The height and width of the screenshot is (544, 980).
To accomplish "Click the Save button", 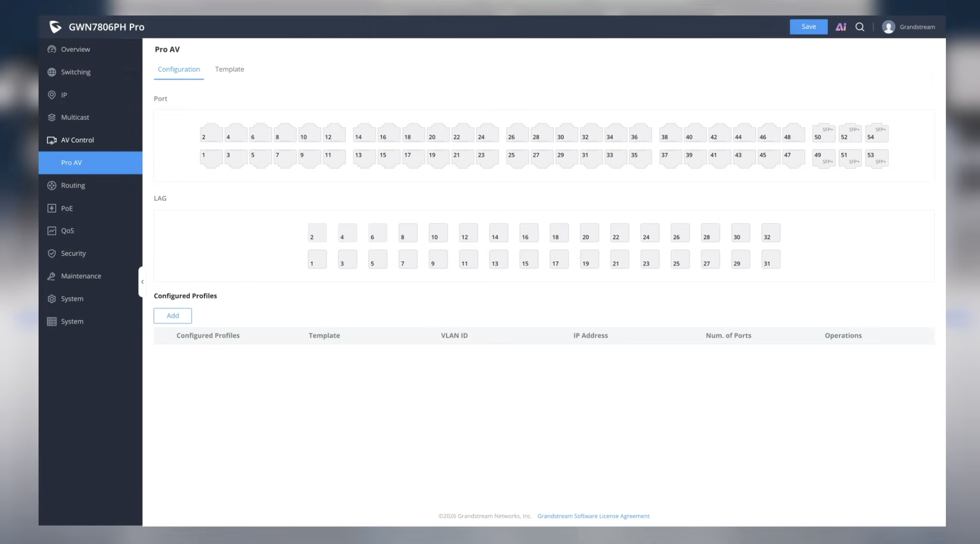I will (x=809, y=27).
